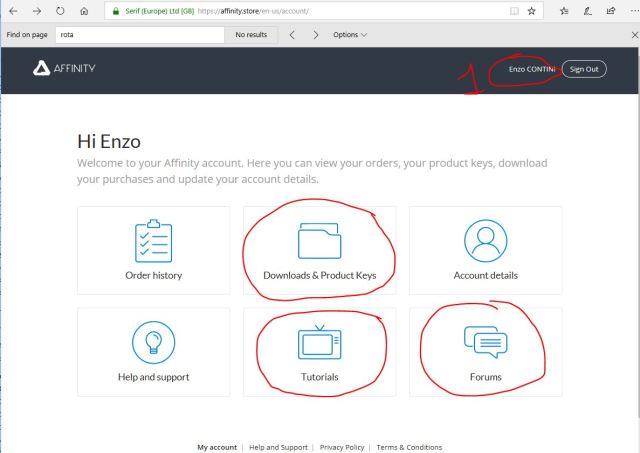This screenshot has width=640, height=453.
Task: Click the browser refresh icon
Action: (x=60, y=11)
